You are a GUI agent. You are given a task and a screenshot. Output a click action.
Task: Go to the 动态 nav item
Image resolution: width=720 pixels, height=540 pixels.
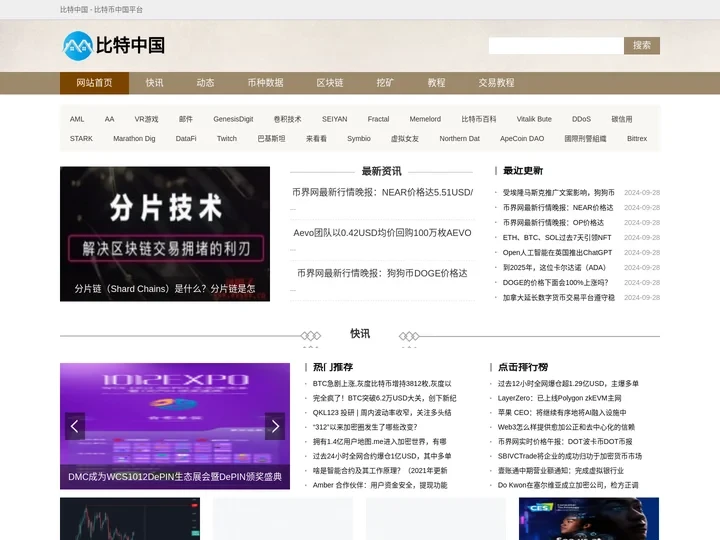[x=205, y=83]
